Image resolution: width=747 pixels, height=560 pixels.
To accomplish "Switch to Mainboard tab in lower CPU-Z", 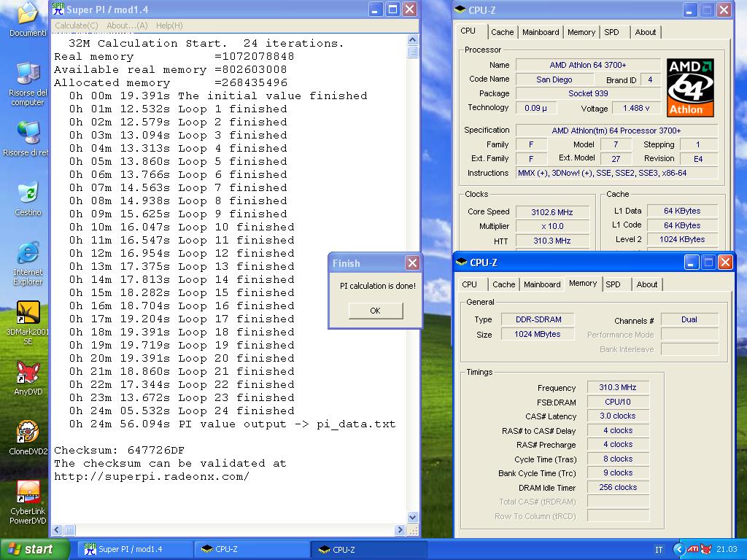I will pos(542,284).
